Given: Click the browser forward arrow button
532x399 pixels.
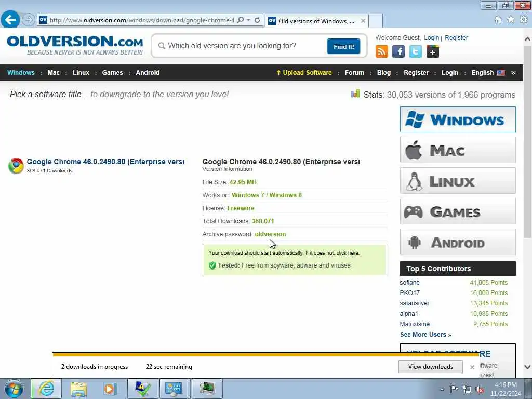Looking at the screenshot, I should coord(29,20).
